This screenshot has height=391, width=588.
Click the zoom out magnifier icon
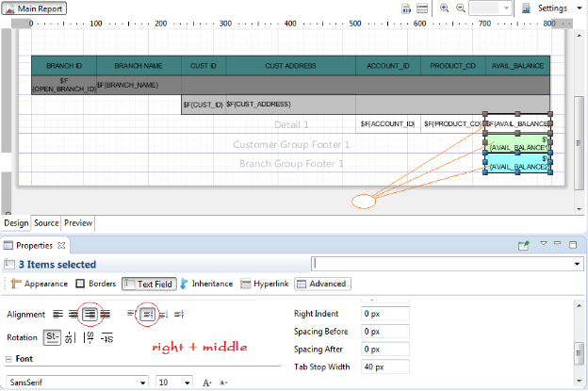pos(459,8)
